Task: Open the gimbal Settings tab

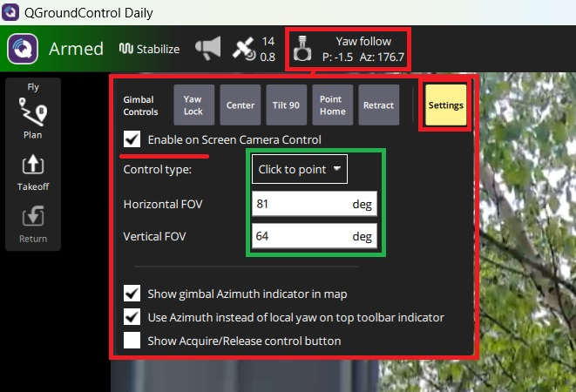Action: pyautogui.click(x=445, y=106)
